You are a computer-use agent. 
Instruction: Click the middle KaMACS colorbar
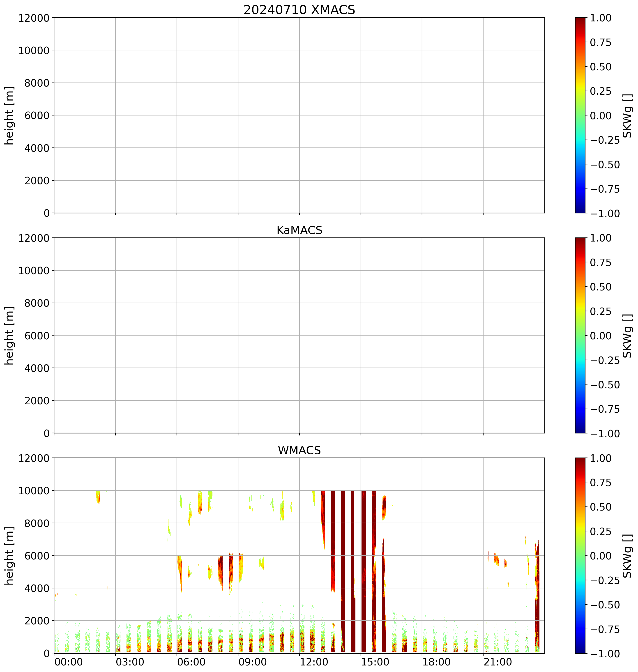click(x=580, y=335)
